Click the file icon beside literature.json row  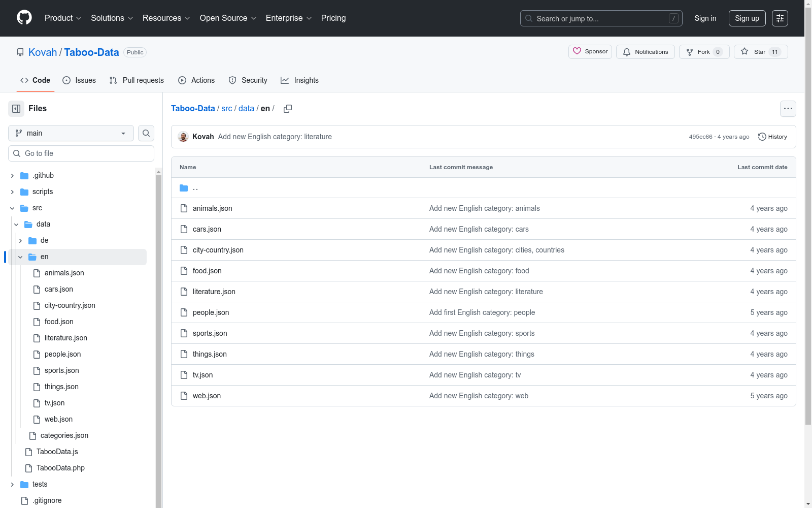point(184,292)
